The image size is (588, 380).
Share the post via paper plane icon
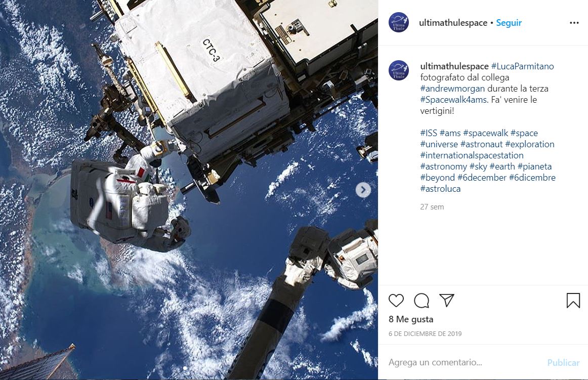point(447,300)
